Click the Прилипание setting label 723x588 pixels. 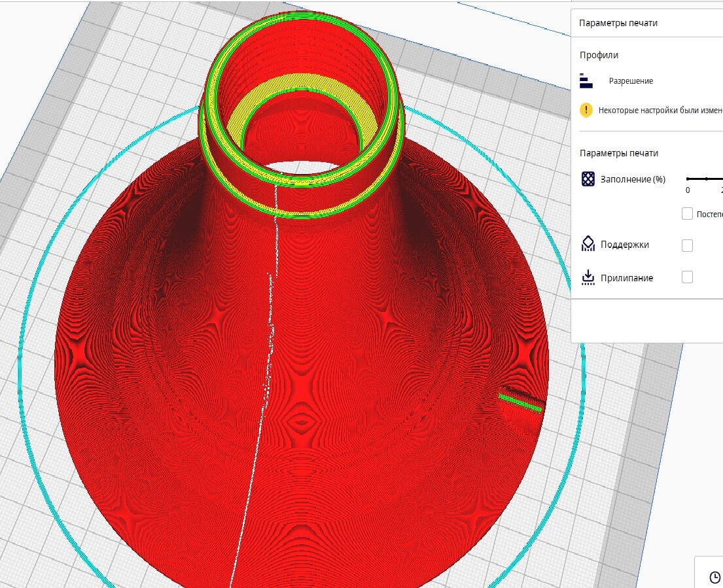627,278
